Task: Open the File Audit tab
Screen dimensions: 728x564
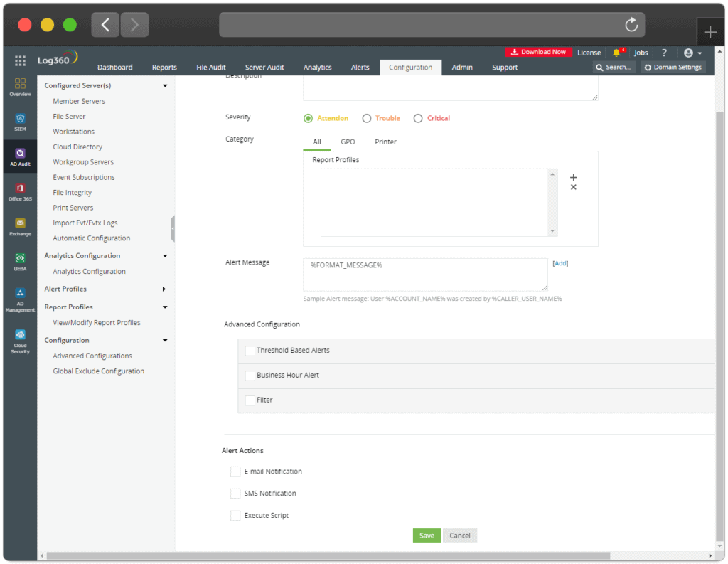Action: click(x=210, y=68)
